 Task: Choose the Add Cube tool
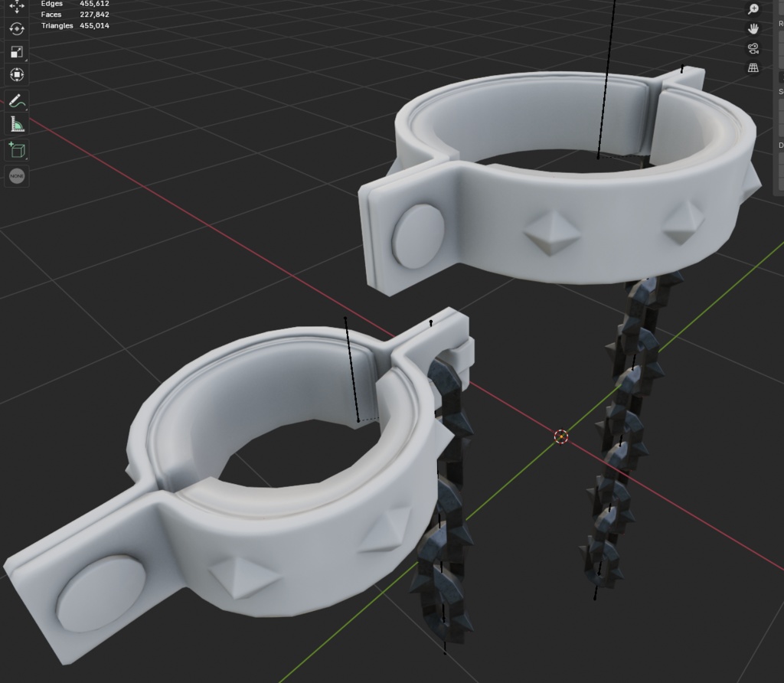click(16, 150)
